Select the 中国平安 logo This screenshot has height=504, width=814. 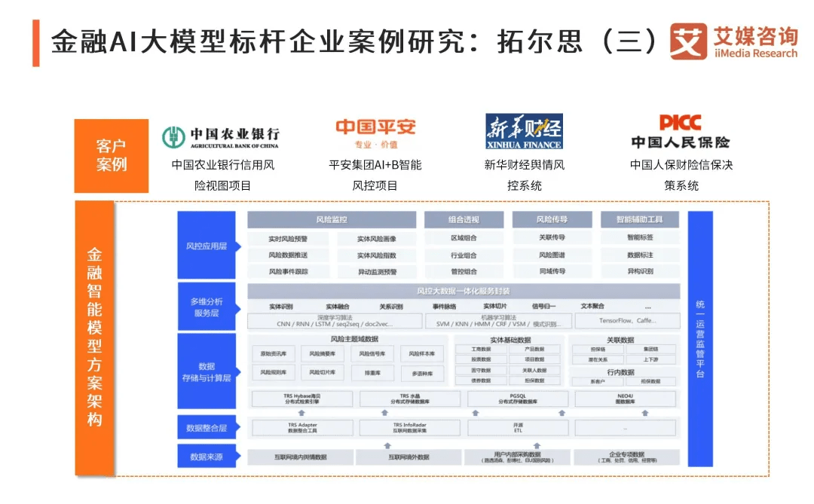[x=375, y=133]
